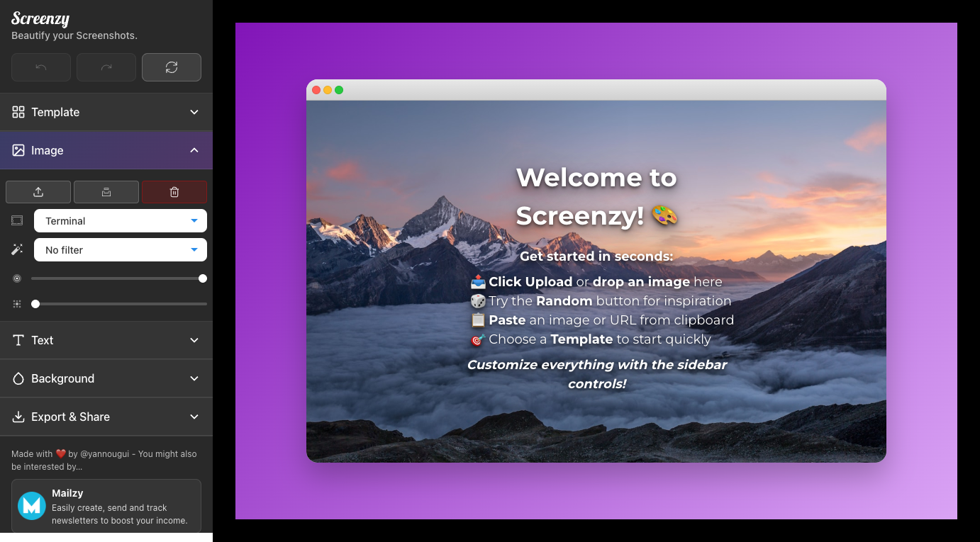Click the redo arrow button

point(106,67)
